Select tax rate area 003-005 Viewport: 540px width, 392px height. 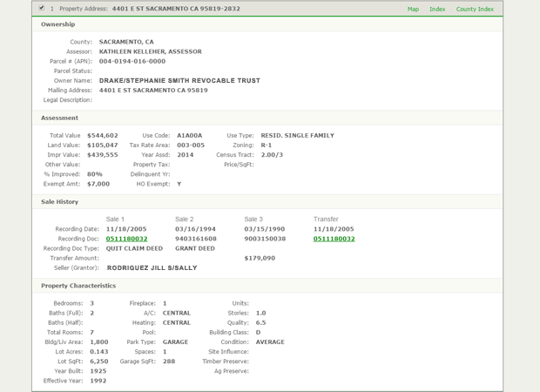191,145
